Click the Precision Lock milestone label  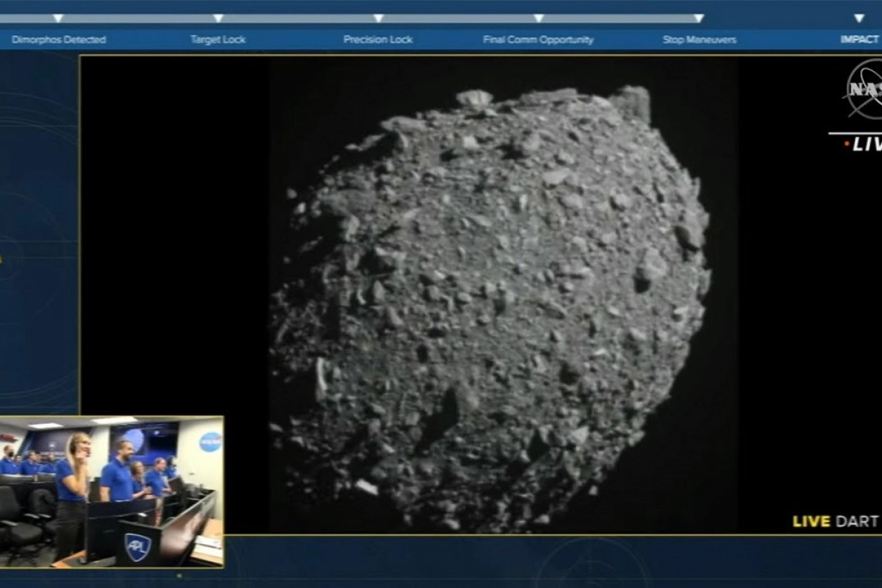pos(378,40)
